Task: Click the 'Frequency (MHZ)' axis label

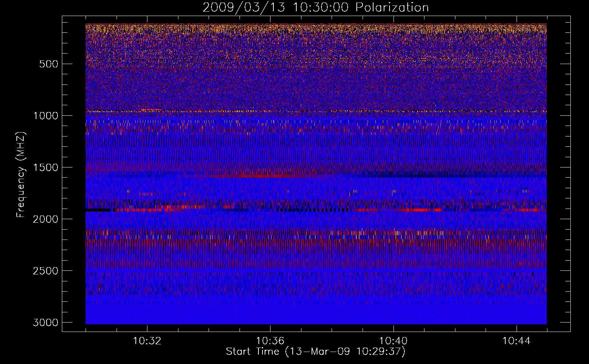Action: 21,175
